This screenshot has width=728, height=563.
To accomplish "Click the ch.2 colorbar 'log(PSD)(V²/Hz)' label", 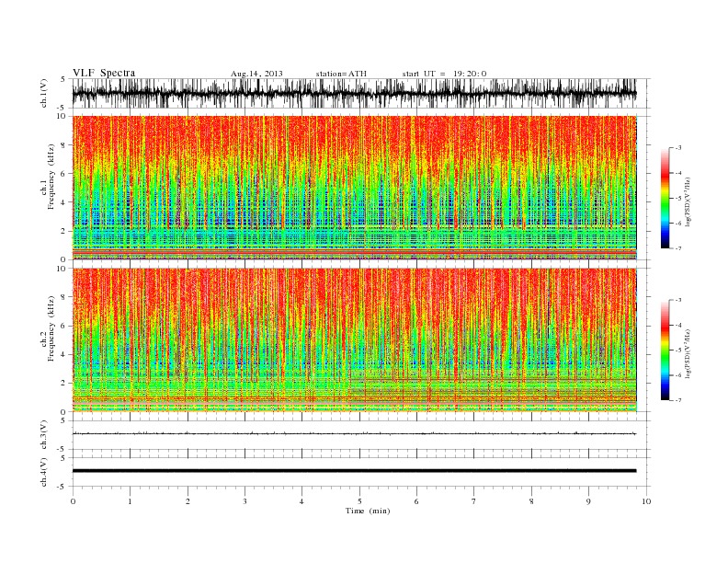I will click(688, 353).
